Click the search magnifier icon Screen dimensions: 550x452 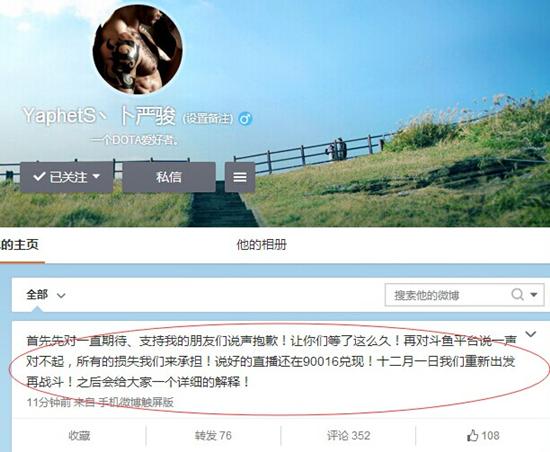pos(517,294)
